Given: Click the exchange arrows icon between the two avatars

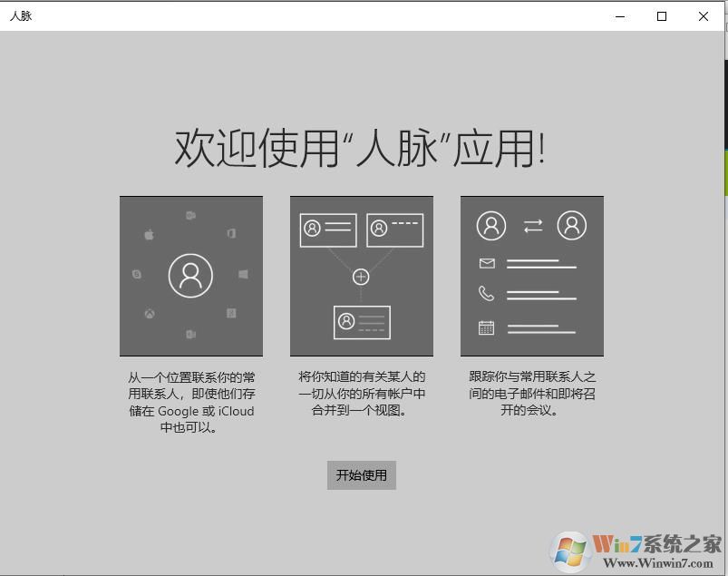Looking at the screenshot, I should [532, 226].
